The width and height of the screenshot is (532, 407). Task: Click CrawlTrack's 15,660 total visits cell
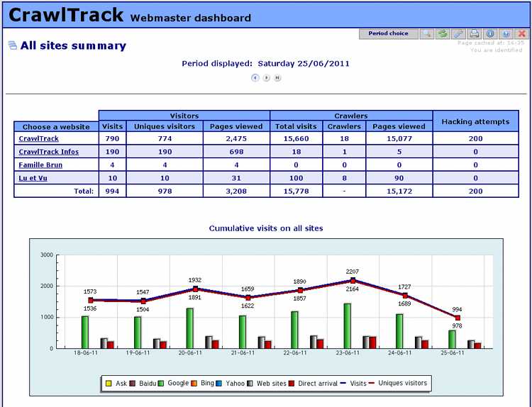tap(296, 138)
